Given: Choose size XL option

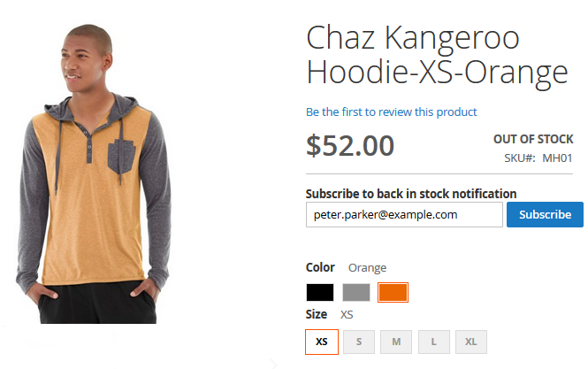Looking at the screenshot, I should (x=471, y=342).
